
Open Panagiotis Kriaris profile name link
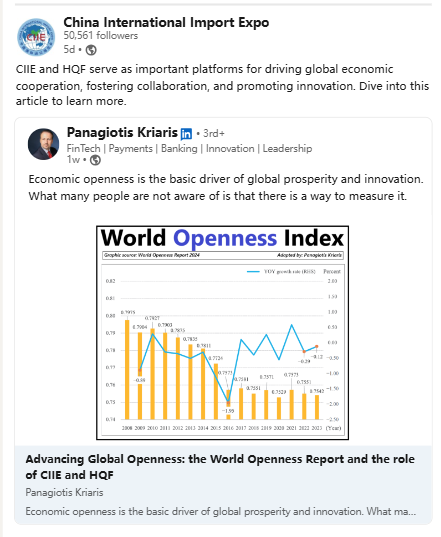pyautogui.click(x=122, y=133)
